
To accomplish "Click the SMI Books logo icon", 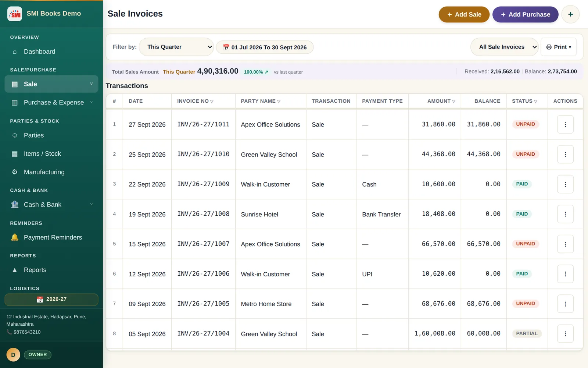I will click(15, 14).
